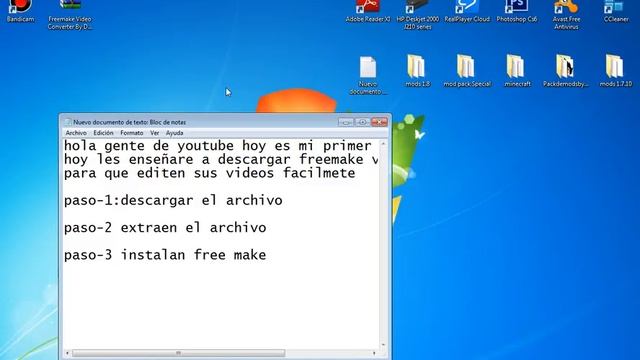
Task: Maximize the Notepad window
Action: click(x=362, y=122)
